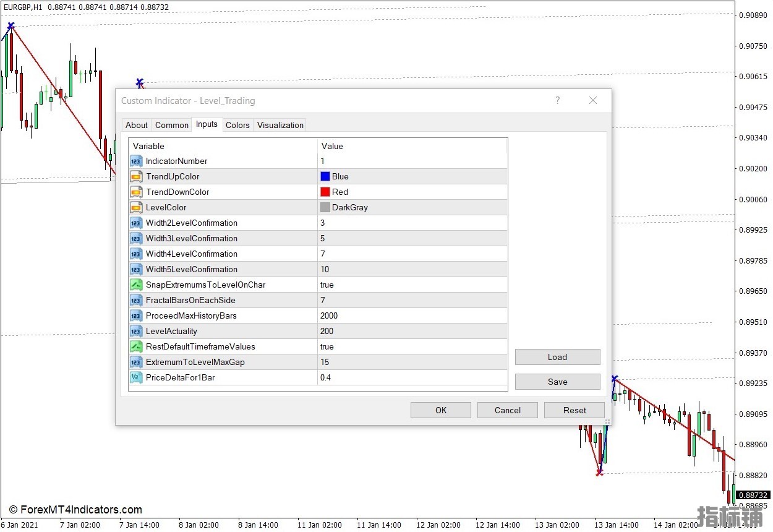Image resolution: width=773 pixels, height=532 pixels.
Task: Open the Visualization tab
Action: [x=280, y=125]
